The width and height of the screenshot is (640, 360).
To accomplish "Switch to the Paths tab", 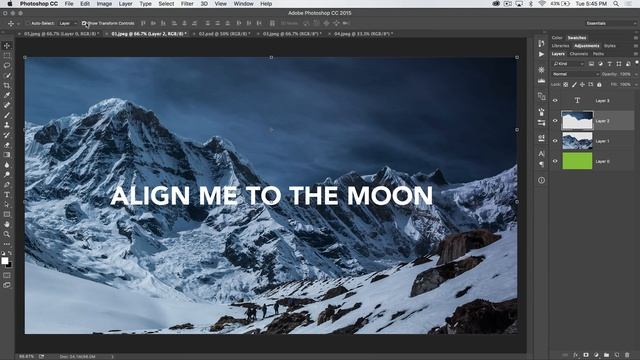I will point(598,54).
